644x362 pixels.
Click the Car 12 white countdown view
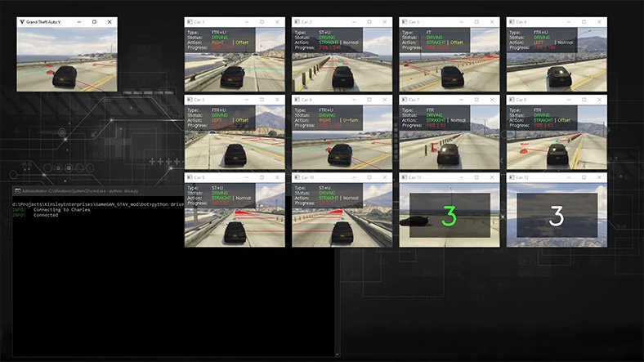coord(556,216)
